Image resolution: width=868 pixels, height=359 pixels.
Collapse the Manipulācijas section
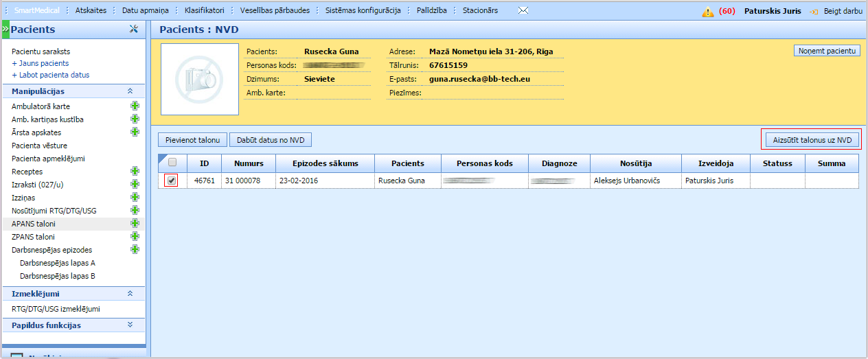click(130, 91)
